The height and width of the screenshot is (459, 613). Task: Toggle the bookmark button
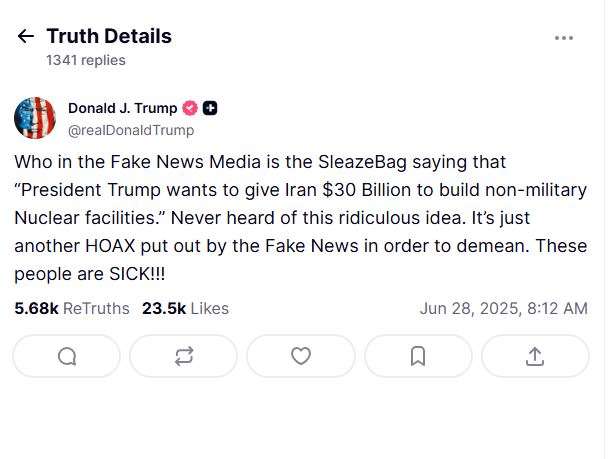(418, 356)
